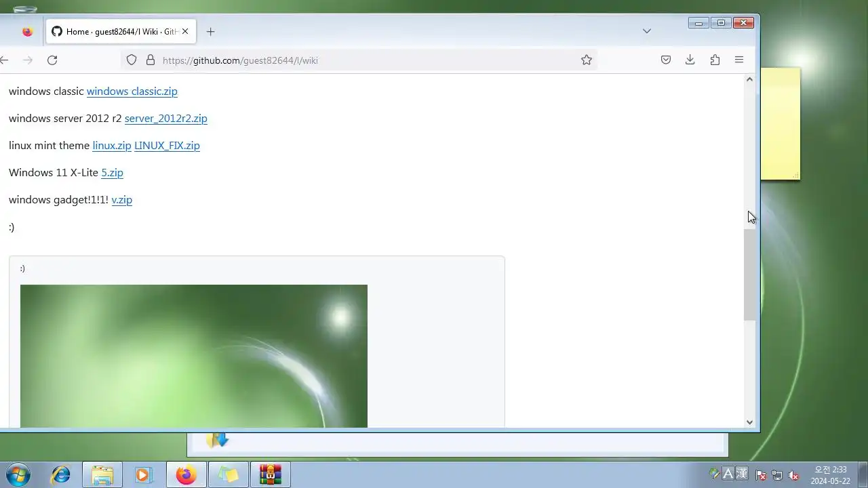Open the network connection tray icon
Viewport: 868px width, 488px height.
tap(777, 476)
